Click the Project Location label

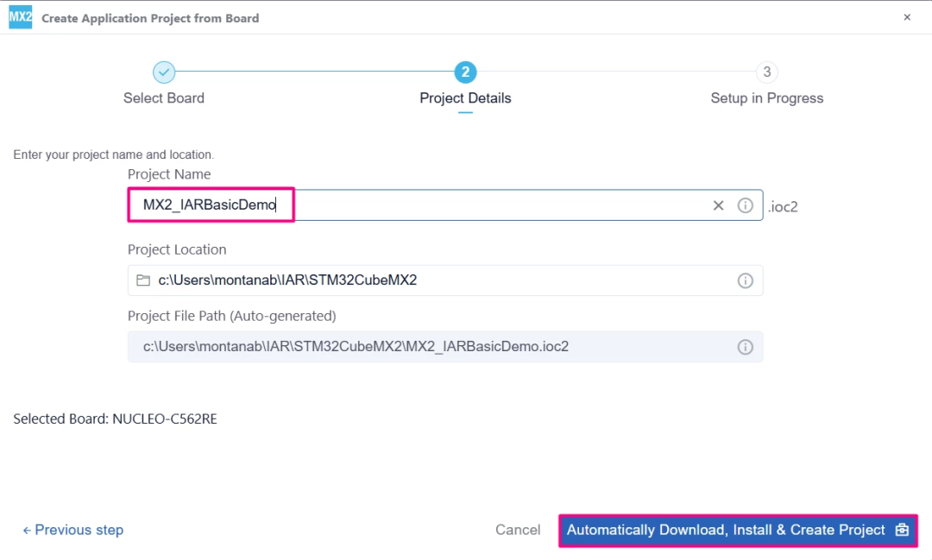point(177,249)
